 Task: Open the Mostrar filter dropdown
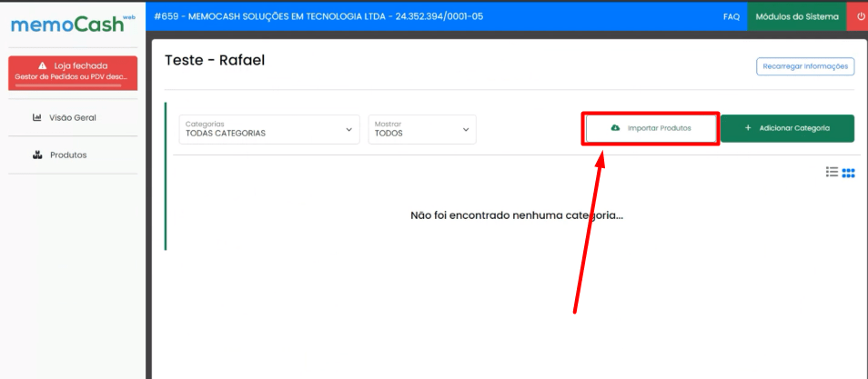(x=421, y=129)
